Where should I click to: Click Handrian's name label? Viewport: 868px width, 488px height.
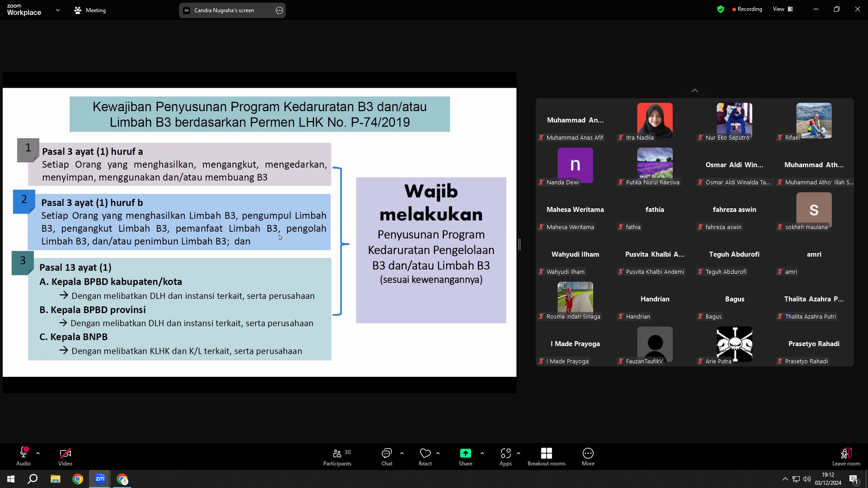click(x=638, y=316)
